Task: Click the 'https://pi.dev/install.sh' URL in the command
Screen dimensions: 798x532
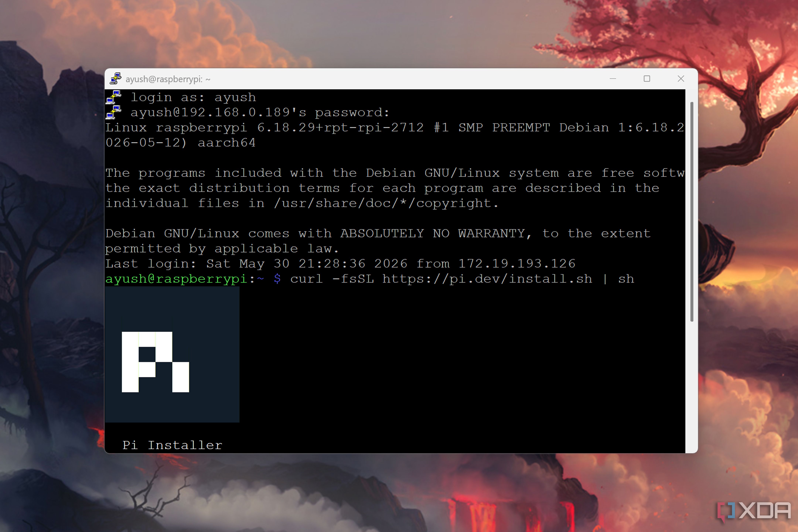Action: pos(487,279)
